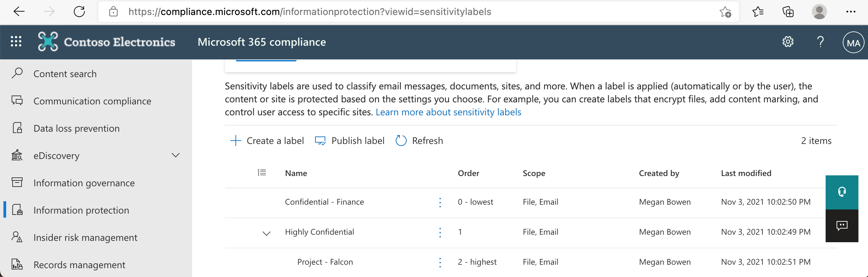Open more actions for Highly Confidential
Image resolution: width=868 pixels, height=277 pixels.
click(440, 232)
